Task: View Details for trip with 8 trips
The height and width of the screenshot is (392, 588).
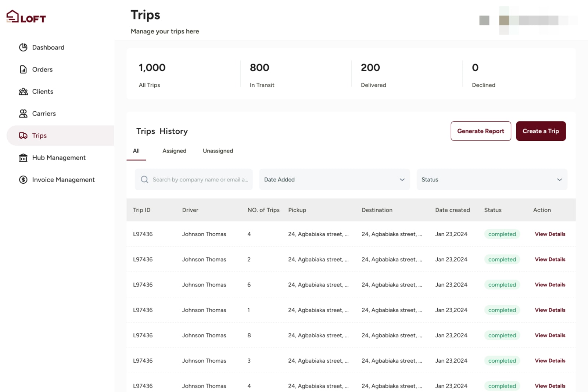Action: coord(550,335)
